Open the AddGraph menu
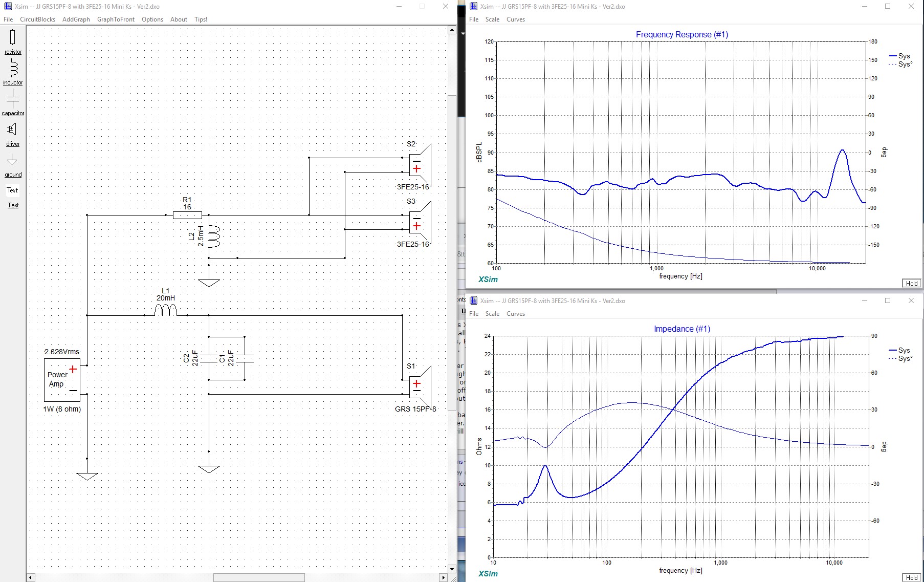924x582 pixels. point(76,19)
